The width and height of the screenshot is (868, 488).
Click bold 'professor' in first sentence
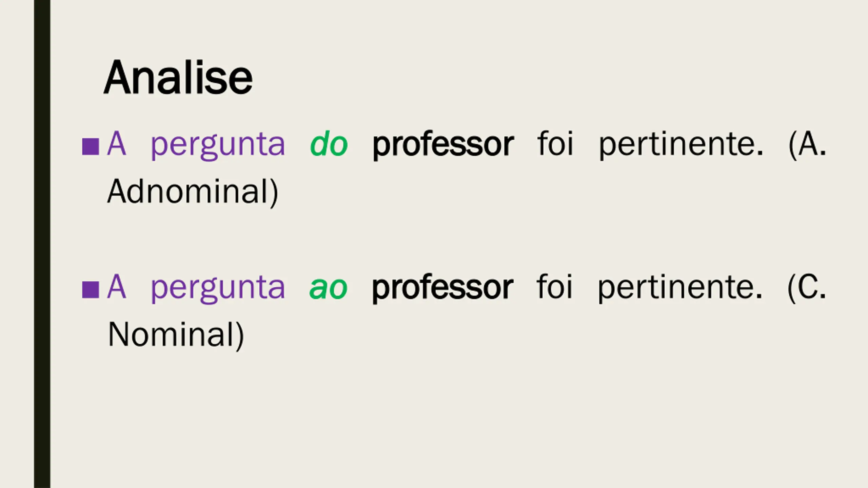pos(443,145)
